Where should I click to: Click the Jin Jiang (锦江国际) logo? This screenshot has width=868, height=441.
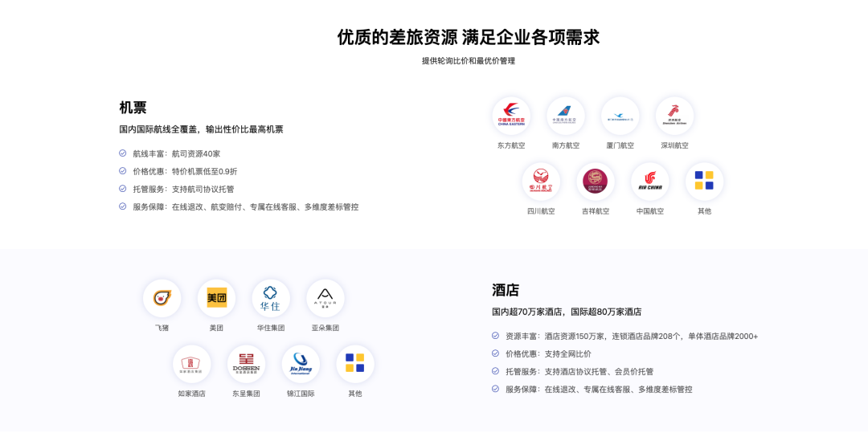coord(301,364)
